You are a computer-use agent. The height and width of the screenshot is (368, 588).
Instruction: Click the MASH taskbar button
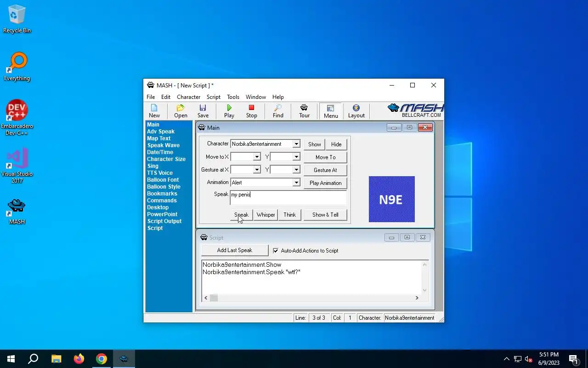(x=124, y=359)
